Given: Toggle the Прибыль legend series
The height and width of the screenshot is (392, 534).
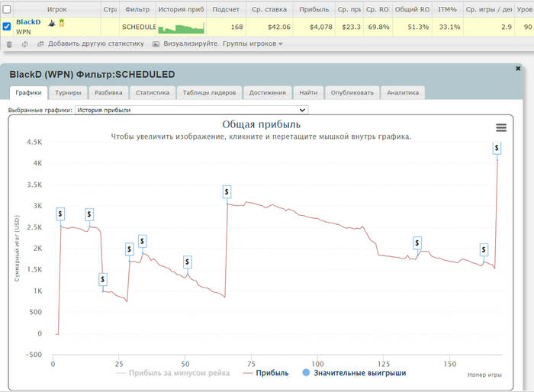Looking at the screenshot, I should [266, 373].
